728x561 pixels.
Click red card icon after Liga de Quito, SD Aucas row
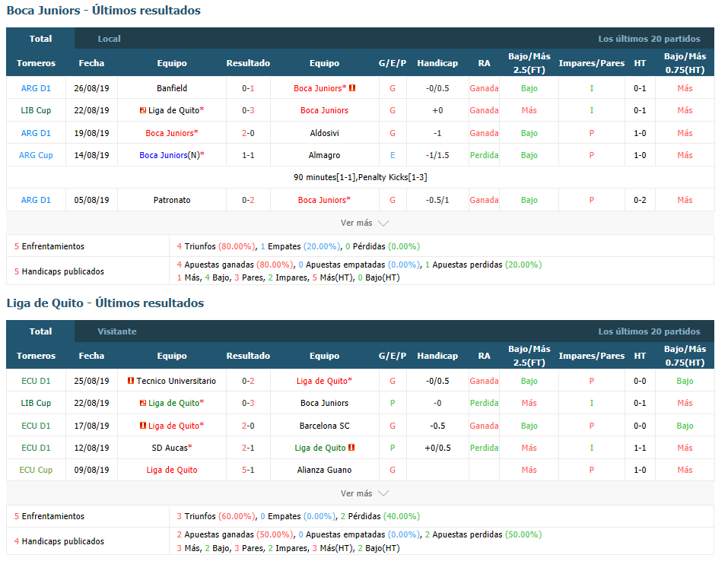point(351,448)
